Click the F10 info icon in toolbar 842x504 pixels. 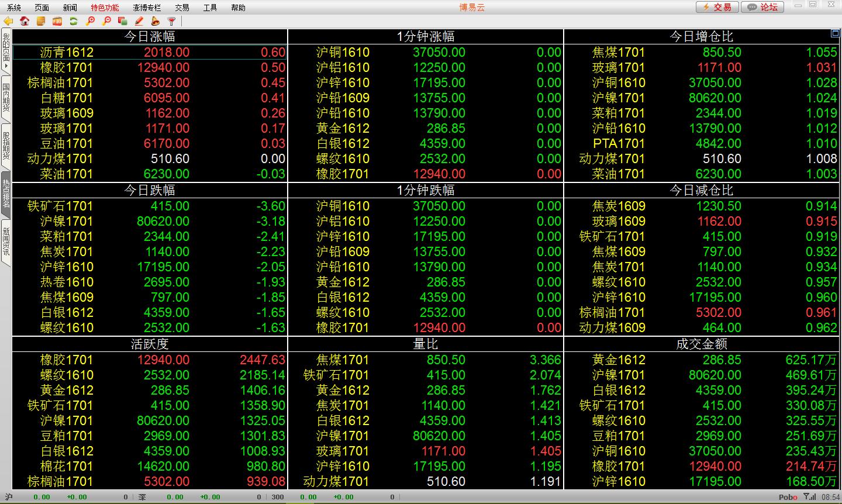point(57,21)
